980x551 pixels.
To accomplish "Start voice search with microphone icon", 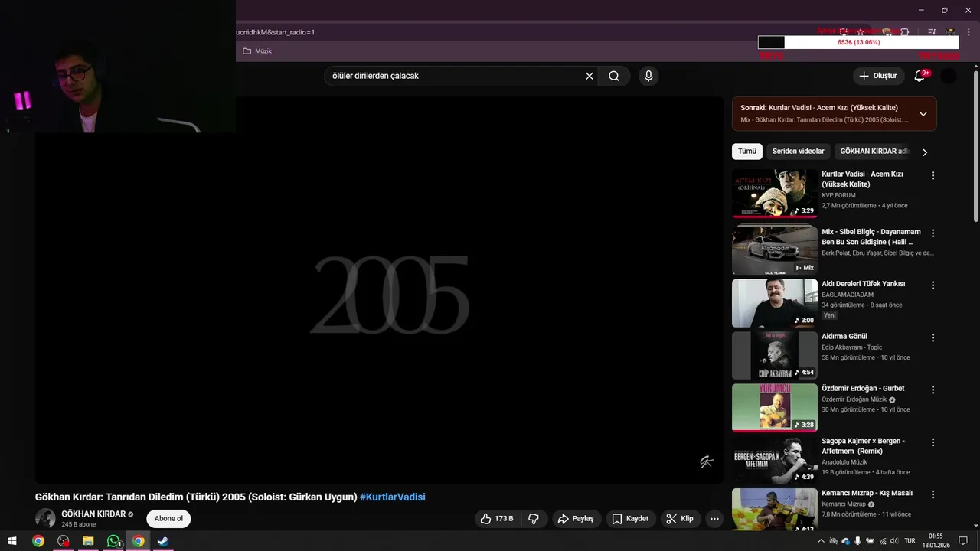I will [648, 76].
